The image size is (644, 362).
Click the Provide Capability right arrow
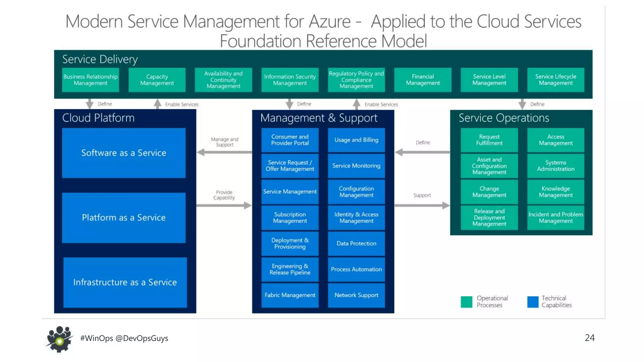click(x=224, y=206)
